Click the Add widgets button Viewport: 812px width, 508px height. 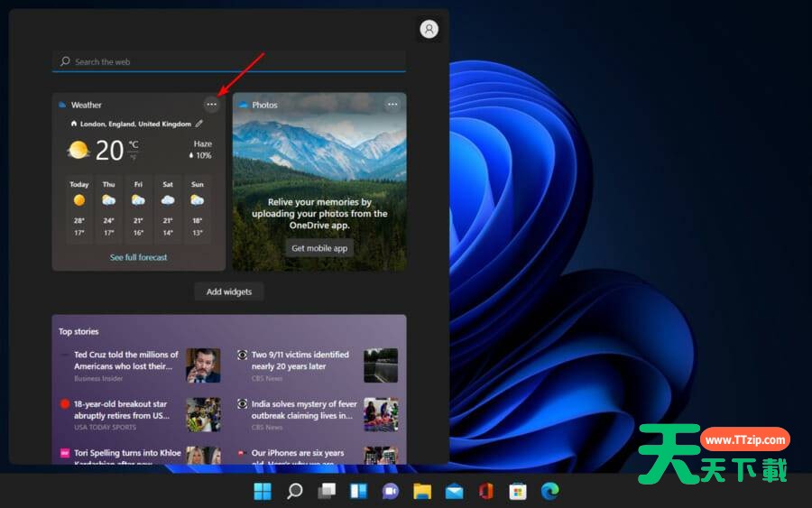coord(229,291)
